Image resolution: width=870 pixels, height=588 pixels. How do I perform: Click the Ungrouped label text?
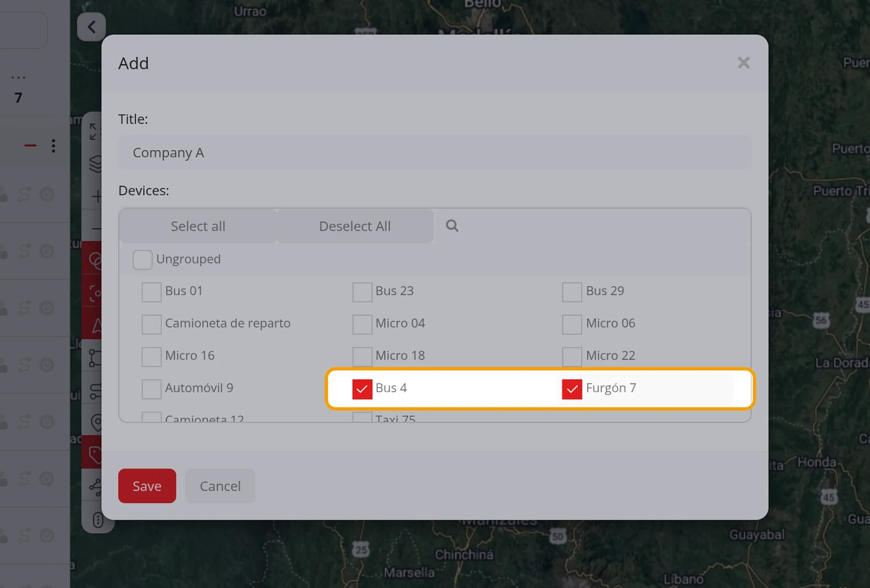pyautogui.click(x=188, y=259)
